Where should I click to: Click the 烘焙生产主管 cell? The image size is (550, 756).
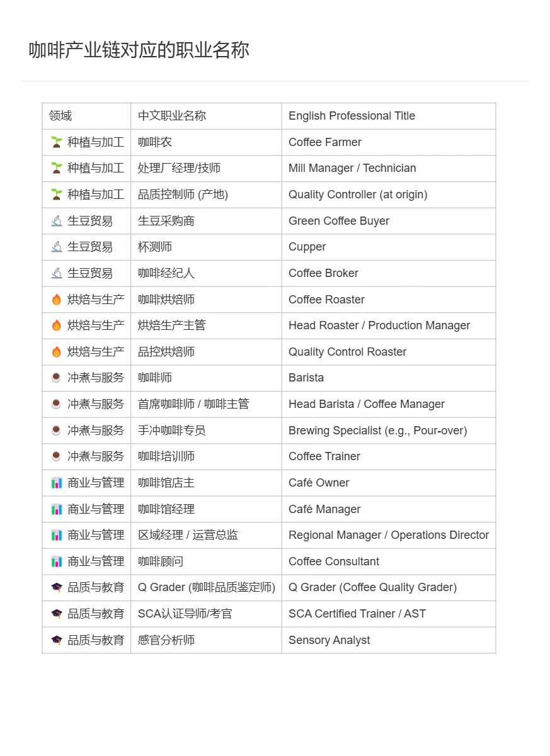tap(206, 325)
